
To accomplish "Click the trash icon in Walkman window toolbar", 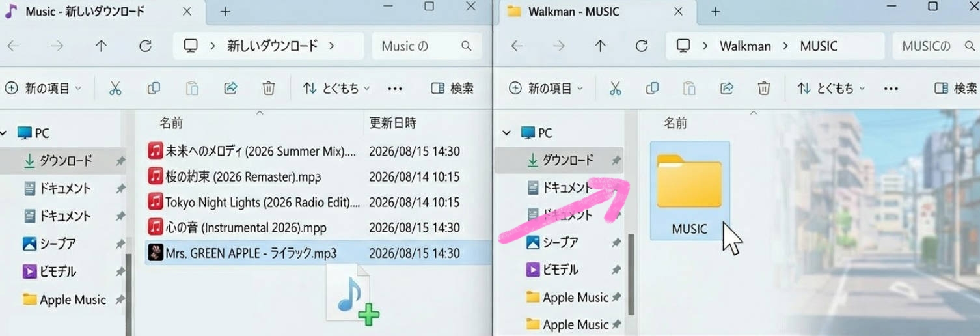I will click(x=764, y=89).
